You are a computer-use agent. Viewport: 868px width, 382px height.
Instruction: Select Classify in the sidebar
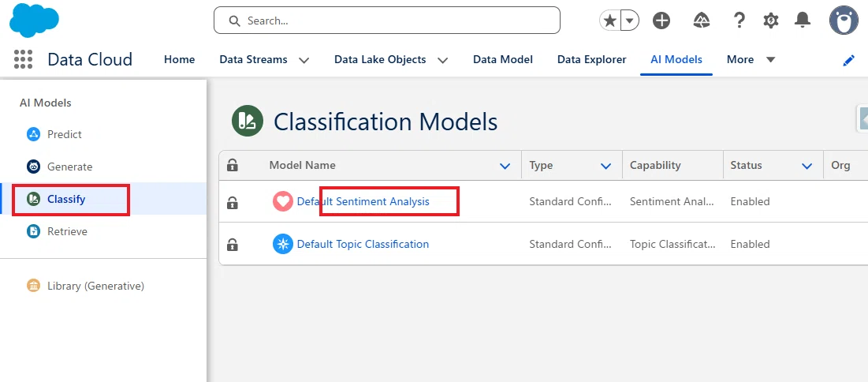[66, 199]
